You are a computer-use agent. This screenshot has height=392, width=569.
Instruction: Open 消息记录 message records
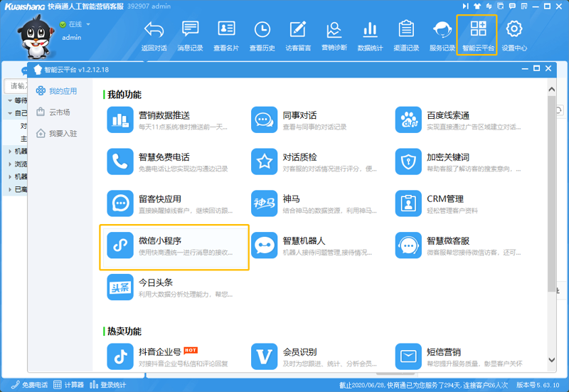point(190,36)
